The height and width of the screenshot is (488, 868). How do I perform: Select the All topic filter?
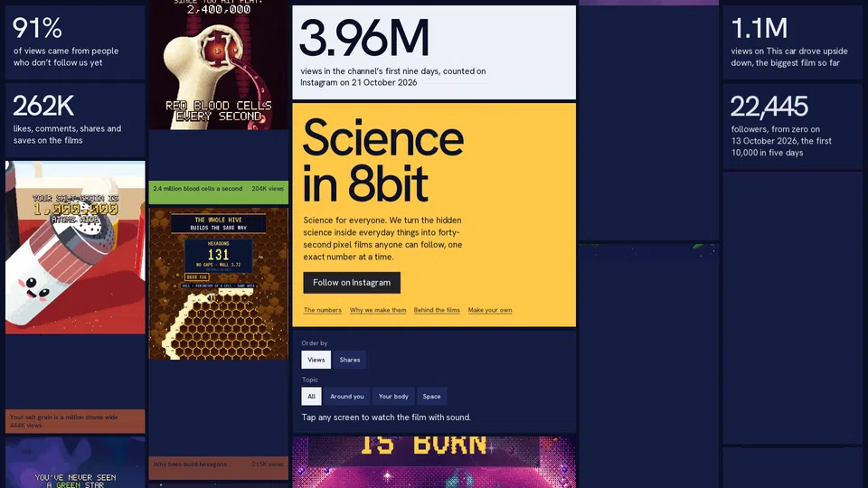point(311,396)
